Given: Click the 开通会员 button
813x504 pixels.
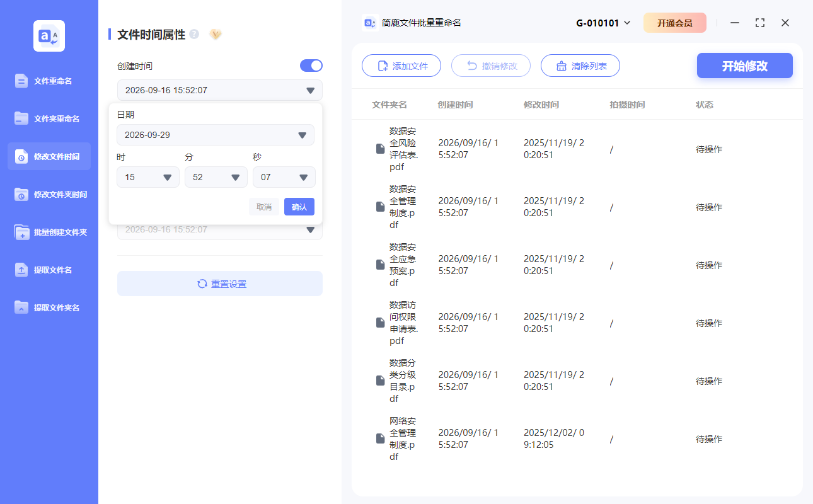Looking at the screenshot, I should coord(675,23).
